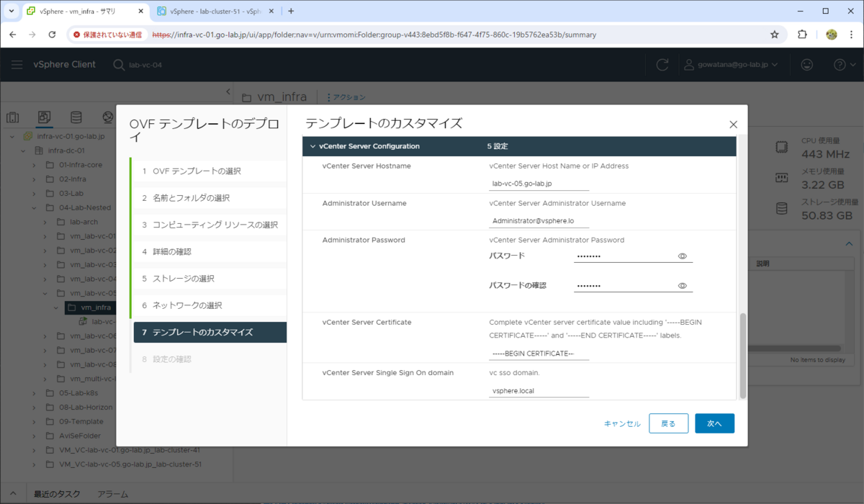The image size is (864, 504).
Task: Open a new browser tab
Action: (x=291, y=12)
